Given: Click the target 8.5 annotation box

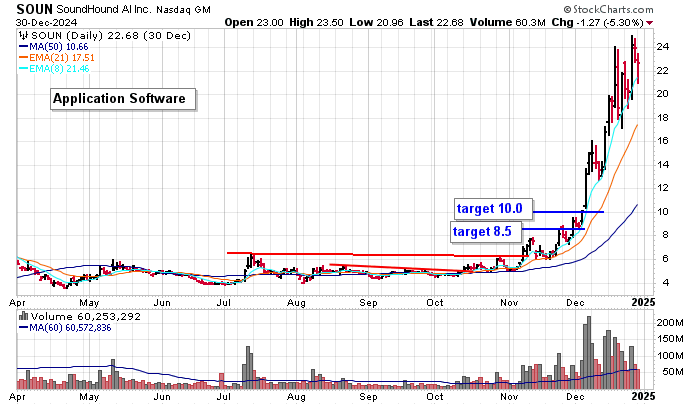Looking at the screenshot, I should [x=486, y=232].
